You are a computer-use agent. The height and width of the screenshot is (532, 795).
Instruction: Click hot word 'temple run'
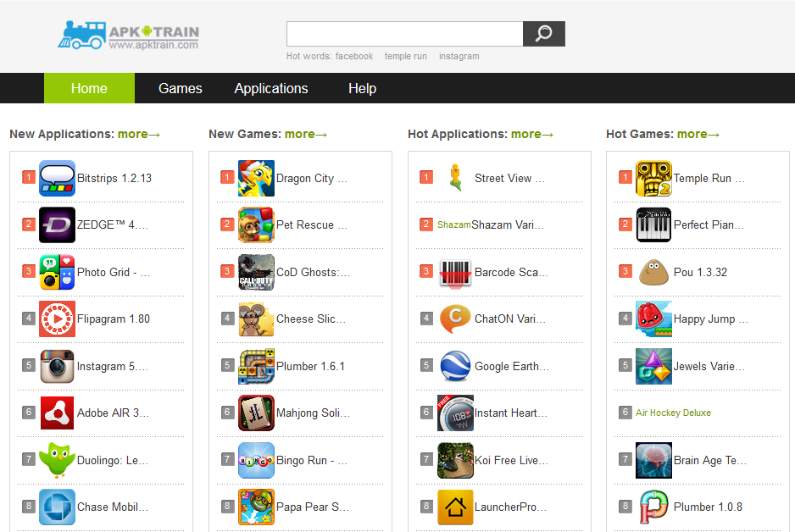click(406, 56)
